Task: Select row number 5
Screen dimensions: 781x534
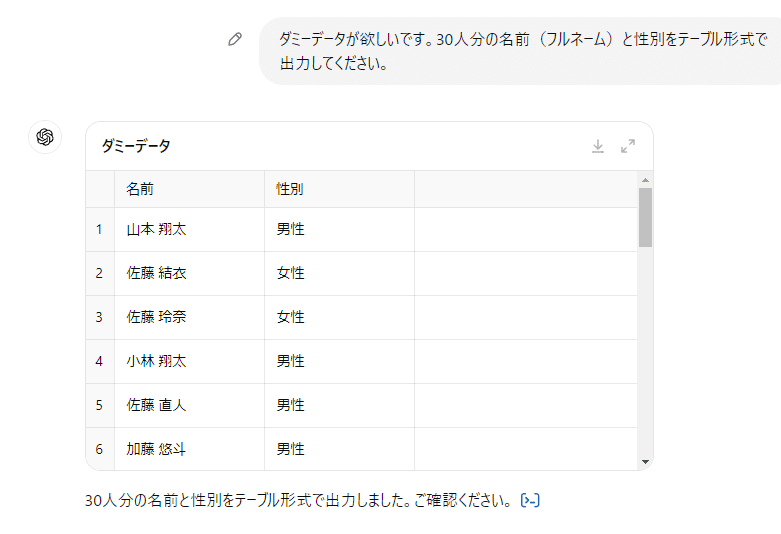Action: click(100, 405)
